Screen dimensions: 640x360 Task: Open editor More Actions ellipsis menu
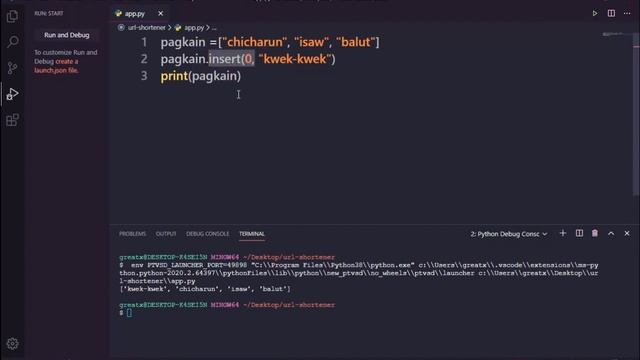[x=627, y=13]
